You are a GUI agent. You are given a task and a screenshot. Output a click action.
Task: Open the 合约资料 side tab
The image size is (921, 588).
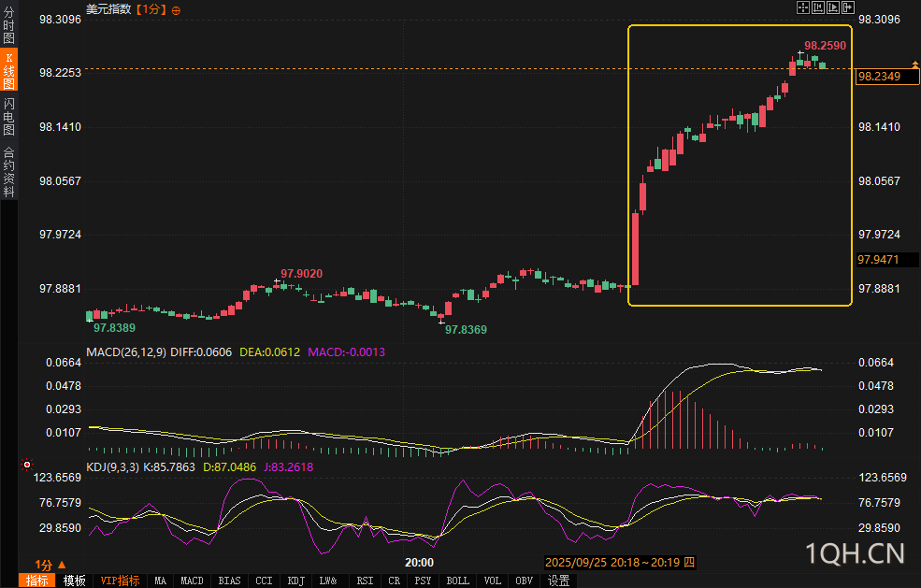[x=8, y=171]
